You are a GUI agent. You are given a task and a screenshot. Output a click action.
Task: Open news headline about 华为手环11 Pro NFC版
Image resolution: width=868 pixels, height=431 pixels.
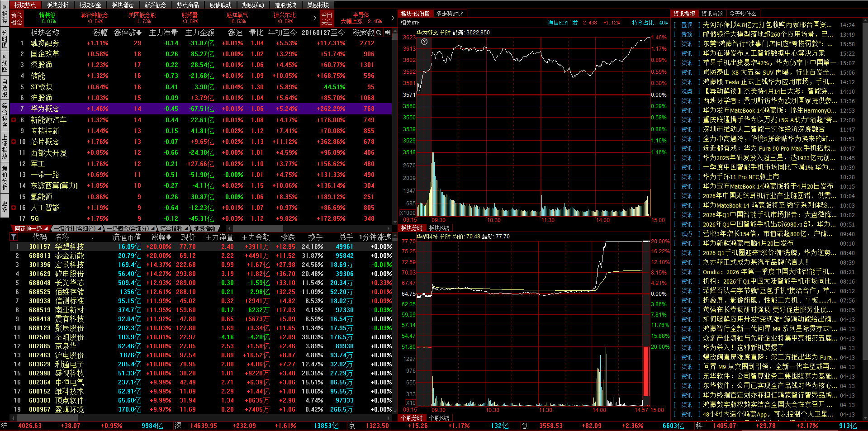[740, 177]
